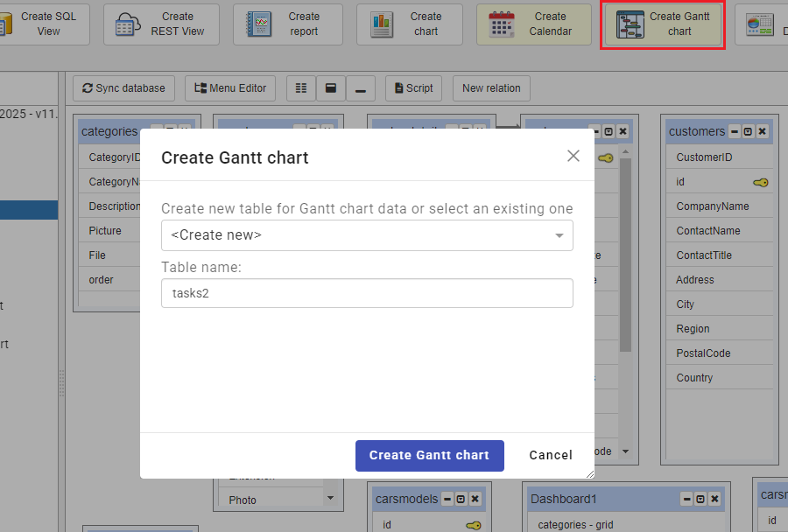Image resolution: width=788 pixels, height=532 pixels.
Task: Select the Photo field row
Action: tap(271, 500)
